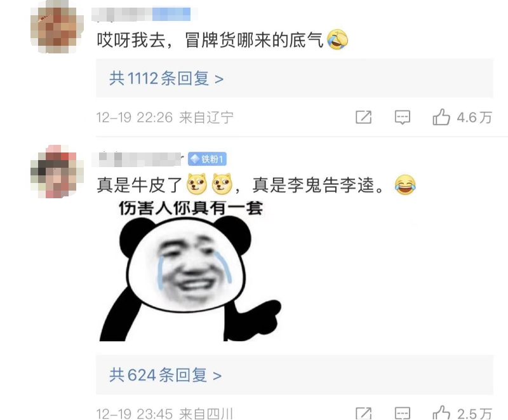Tap the comment text 真是李鬼告李逵
The width and height of the screenshot is (508, 420).
point(313,185)
